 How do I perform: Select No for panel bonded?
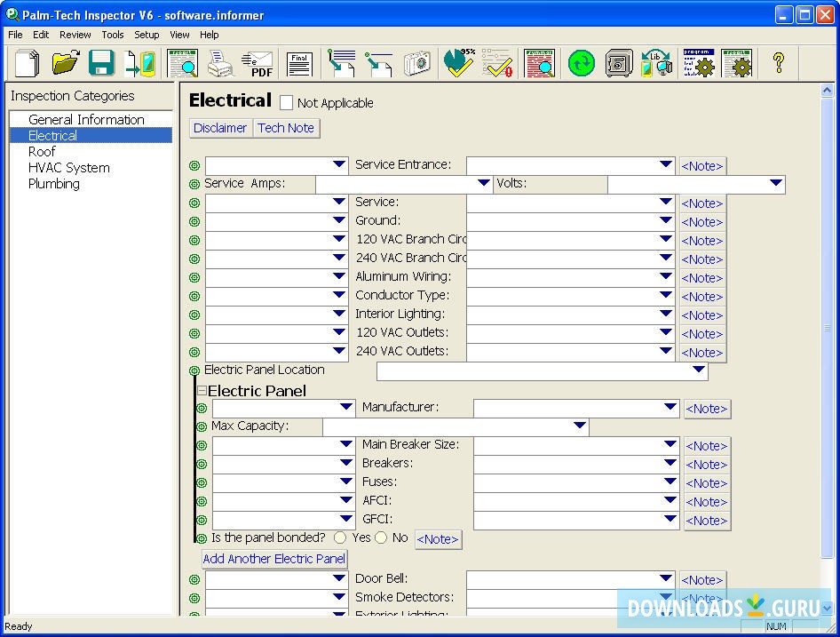[381, 537]
